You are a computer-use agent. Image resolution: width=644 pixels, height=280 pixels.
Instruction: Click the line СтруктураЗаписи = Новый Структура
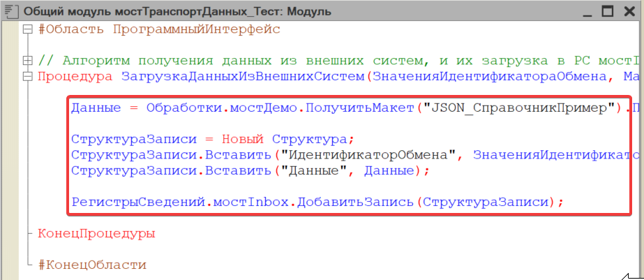point(212,140)
